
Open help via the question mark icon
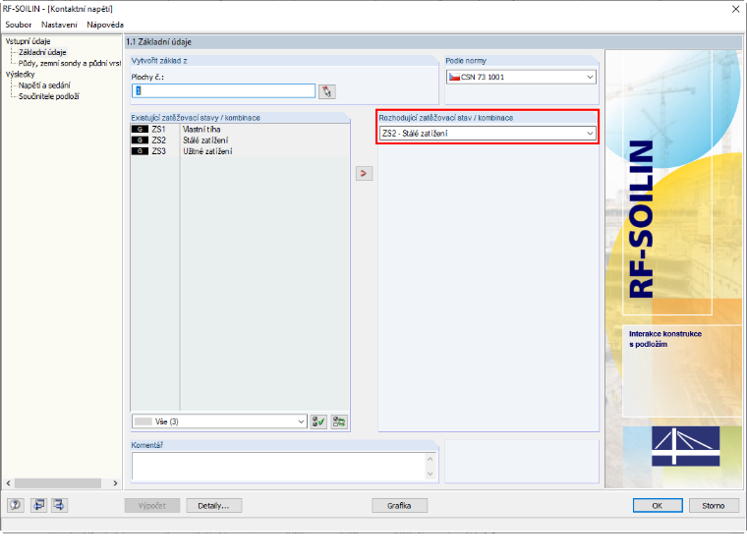pos(16,505)
